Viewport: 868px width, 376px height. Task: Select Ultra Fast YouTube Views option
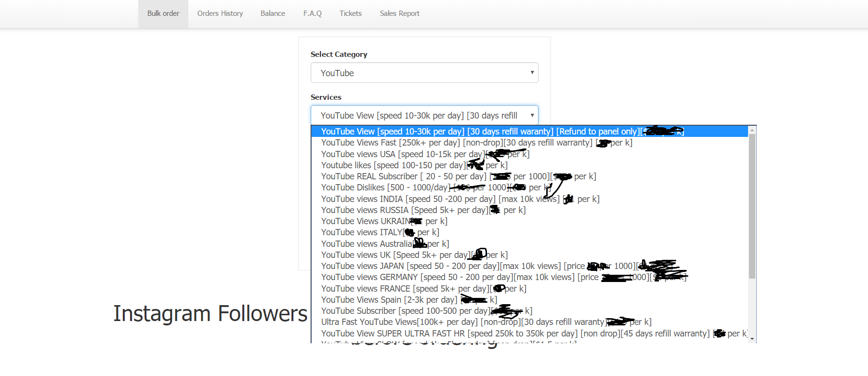point(462,322)
